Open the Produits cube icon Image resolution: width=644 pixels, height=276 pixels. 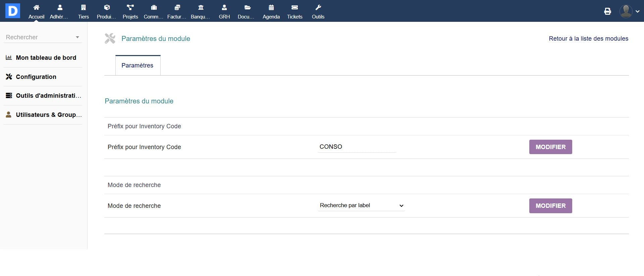coord(107,8)
